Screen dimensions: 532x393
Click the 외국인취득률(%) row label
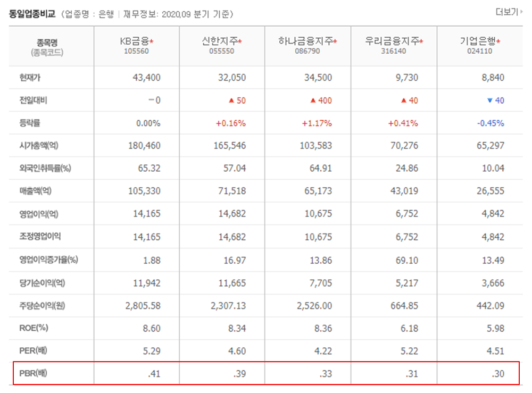pos(45,168)
